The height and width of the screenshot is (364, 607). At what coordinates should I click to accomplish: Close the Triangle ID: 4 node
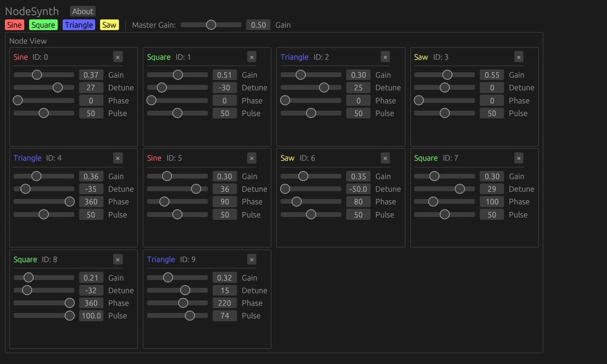(118, 158)
